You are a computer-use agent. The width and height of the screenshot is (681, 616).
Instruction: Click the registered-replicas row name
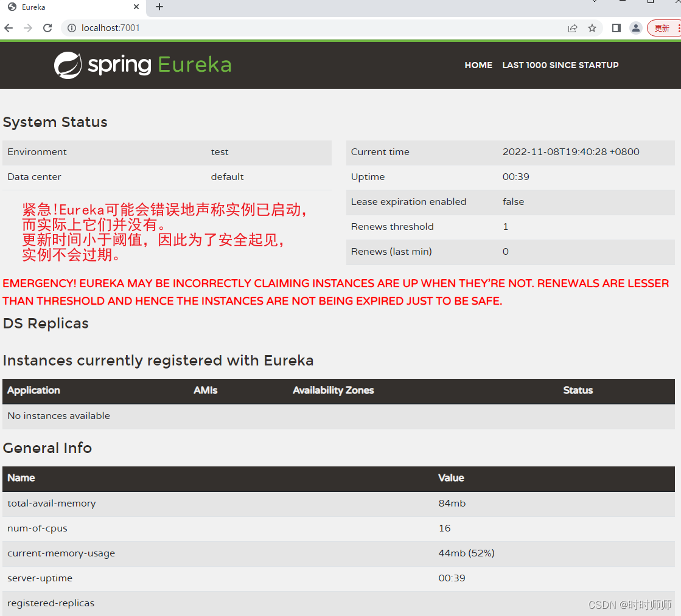[51, 603]
